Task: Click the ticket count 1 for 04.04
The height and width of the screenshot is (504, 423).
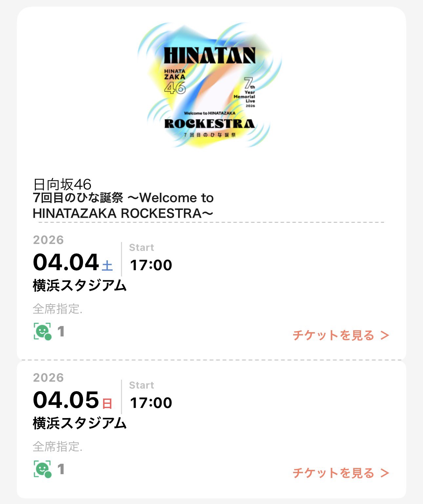Action: tap(61, 332)
